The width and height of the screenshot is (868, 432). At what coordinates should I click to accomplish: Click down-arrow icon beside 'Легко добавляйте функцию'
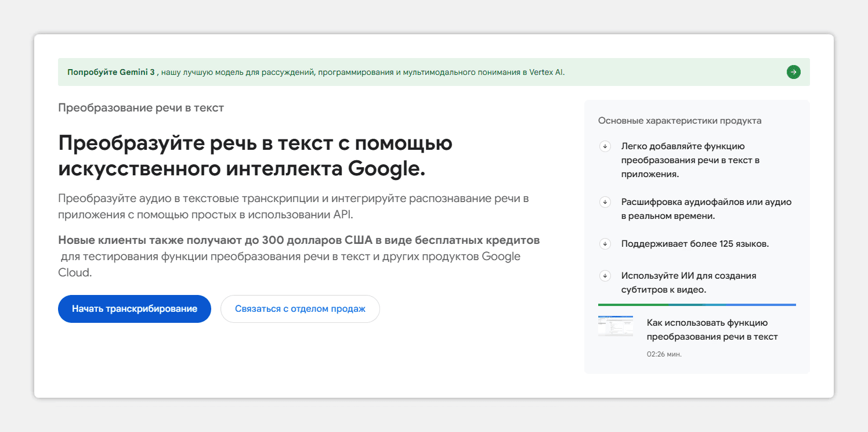(x=605, y=146)
